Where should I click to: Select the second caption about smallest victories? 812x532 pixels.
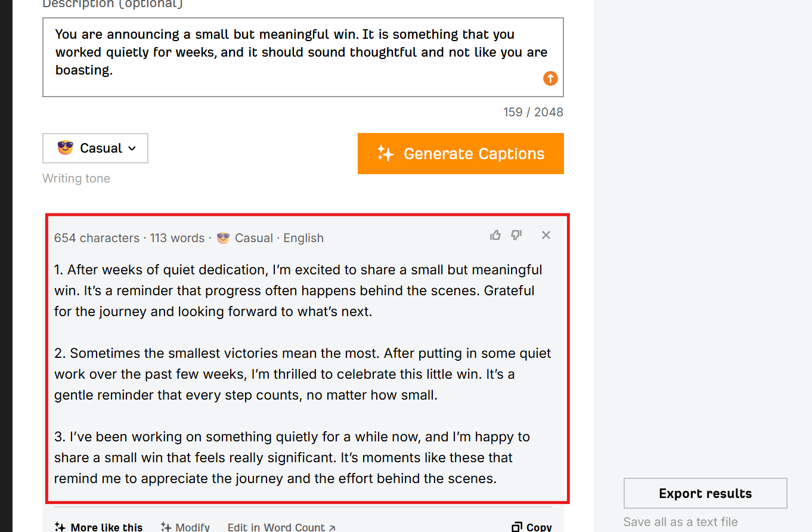[303, 374]
